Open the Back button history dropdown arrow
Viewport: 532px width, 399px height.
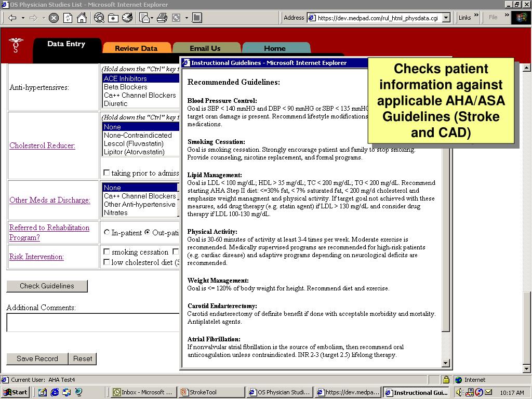pyautogui.click(x=23, y=18)
